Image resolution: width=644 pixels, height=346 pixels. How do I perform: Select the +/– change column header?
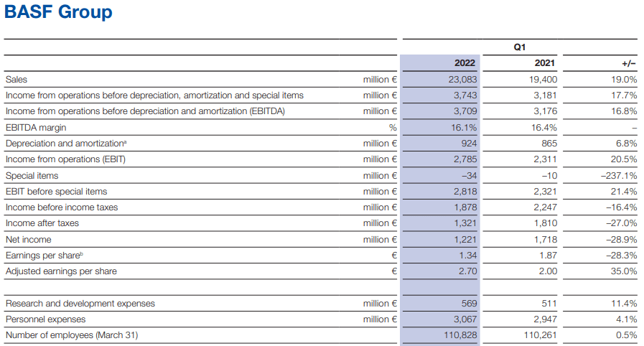point(629,63)
